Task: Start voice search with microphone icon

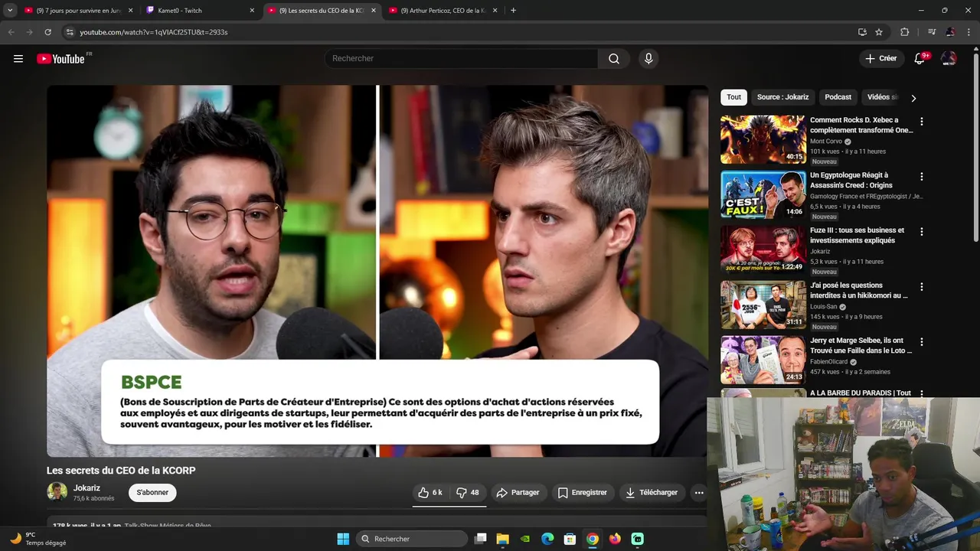Action: (x=648, y=59)
